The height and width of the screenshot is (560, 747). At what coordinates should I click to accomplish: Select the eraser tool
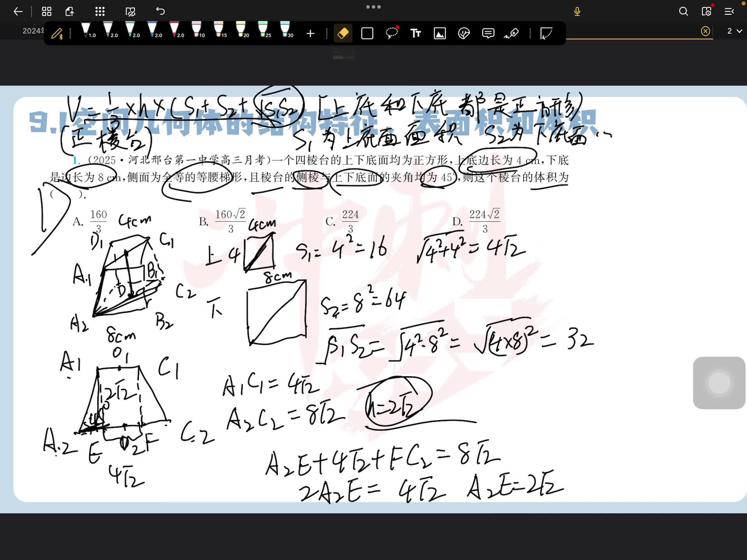[x=343, y=33]
